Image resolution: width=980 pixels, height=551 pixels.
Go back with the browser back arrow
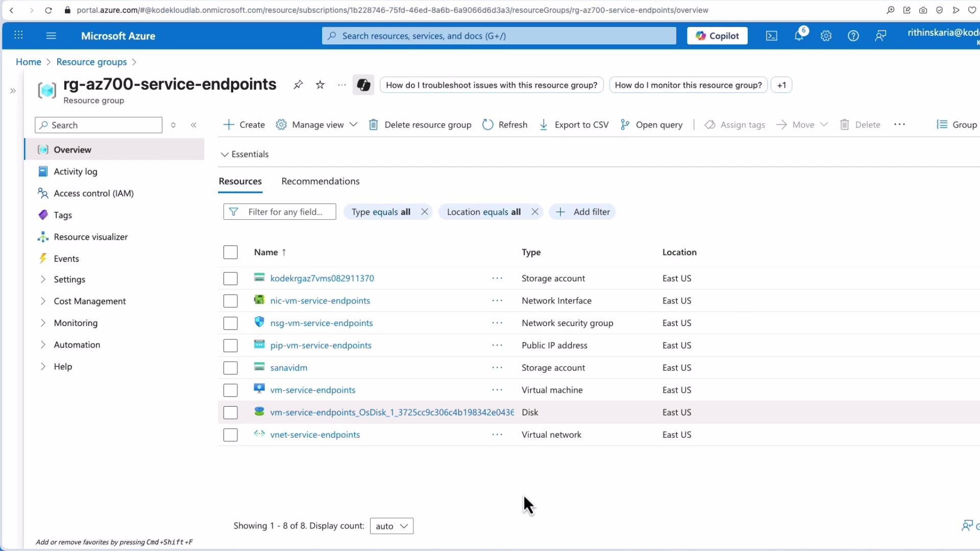(11, 10)
